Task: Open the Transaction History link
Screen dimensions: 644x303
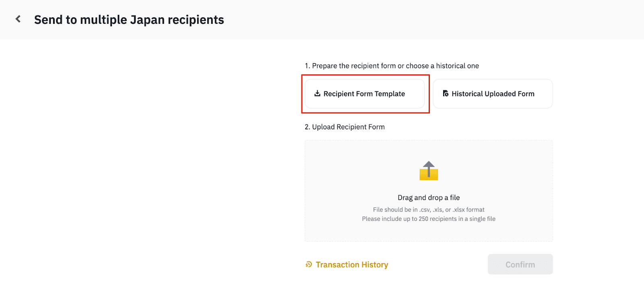Action: pos(352,265)
